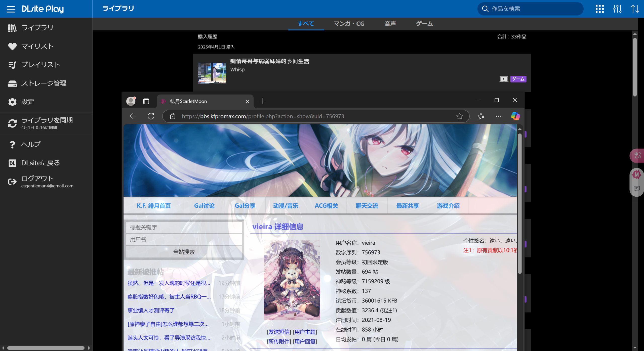Viewport: 644px width, 351px height.
Task: Open the Gal讨论 forum section
Action: (x=204, y=206)
